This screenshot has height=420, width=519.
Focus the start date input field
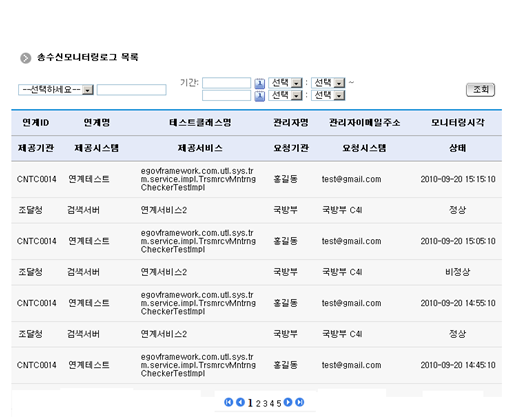coord(226,83)
